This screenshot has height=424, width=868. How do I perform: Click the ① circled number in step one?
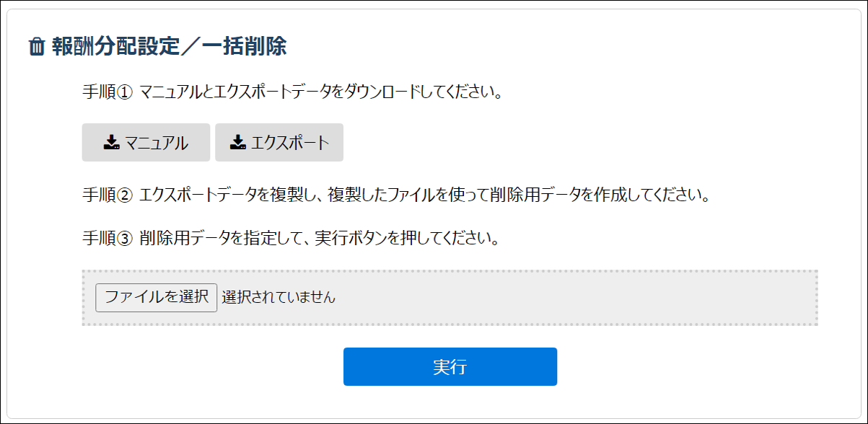(x=126, y=93)
